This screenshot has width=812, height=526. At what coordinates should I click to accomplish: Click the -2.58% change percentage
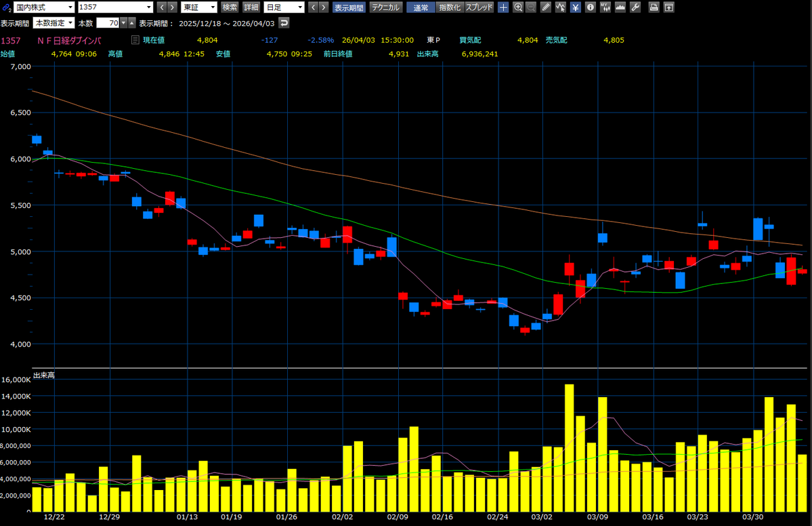pos(320,40)
